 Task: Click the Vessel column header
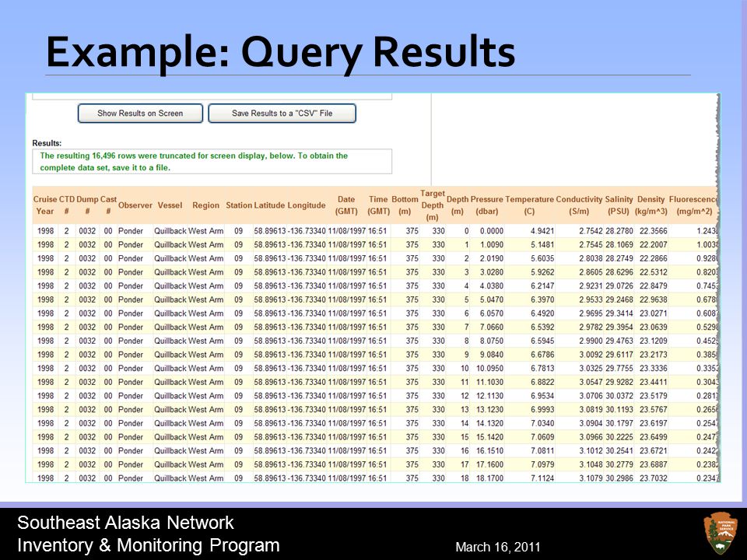coord(170,205)
